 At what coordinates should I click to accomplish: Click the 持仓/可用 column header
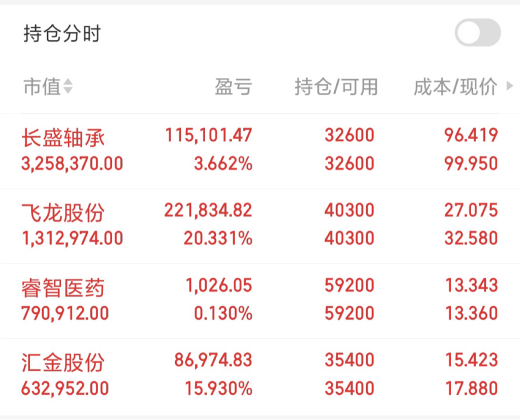click(336, 87)
